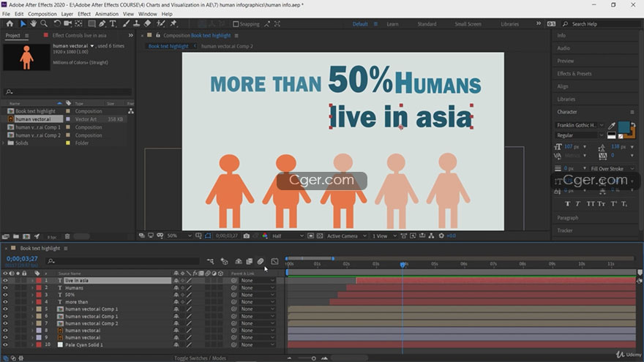
Task: Hide the '50%' text layer
Action: pyautogui.click(x=5, y=295)
